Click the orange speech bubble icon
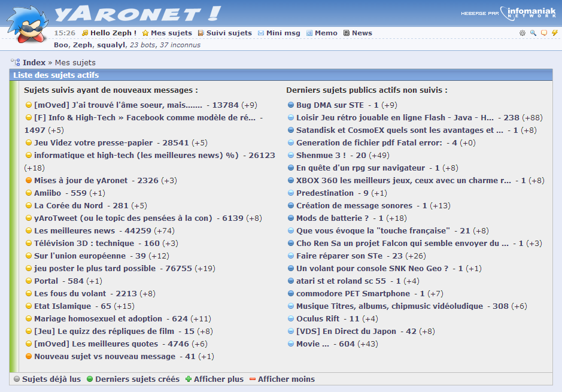The width and height of the screenshot is (562, 392). click(x=543, y=33)
